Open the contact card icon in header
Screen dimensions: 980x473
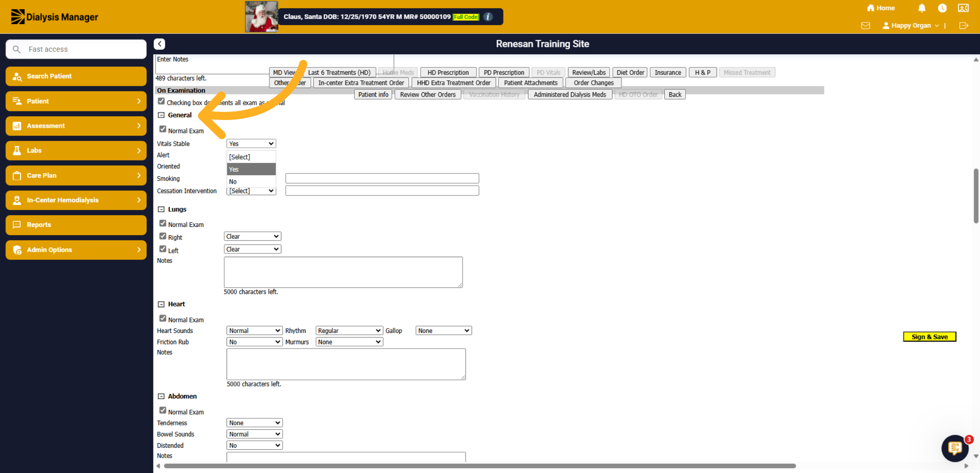click(x=963, y=8)
